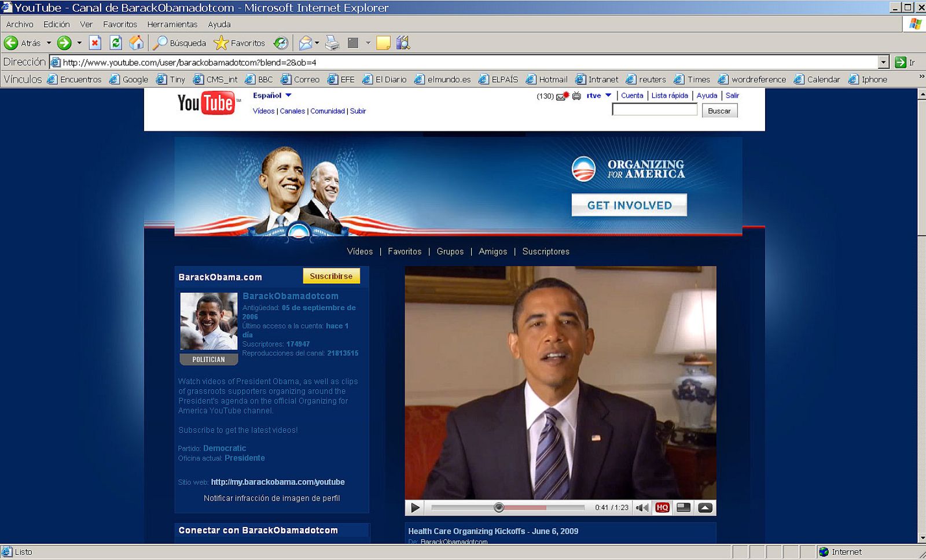Click the Suscribirse button
The width and height of the screenshot is (926, 560).
(331, 276)
